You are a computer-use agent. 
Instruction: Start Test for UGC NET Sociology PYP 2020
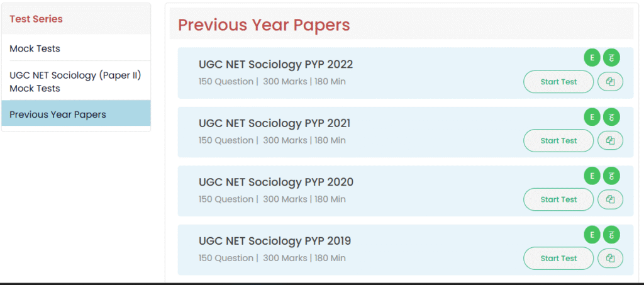(558, 199)
